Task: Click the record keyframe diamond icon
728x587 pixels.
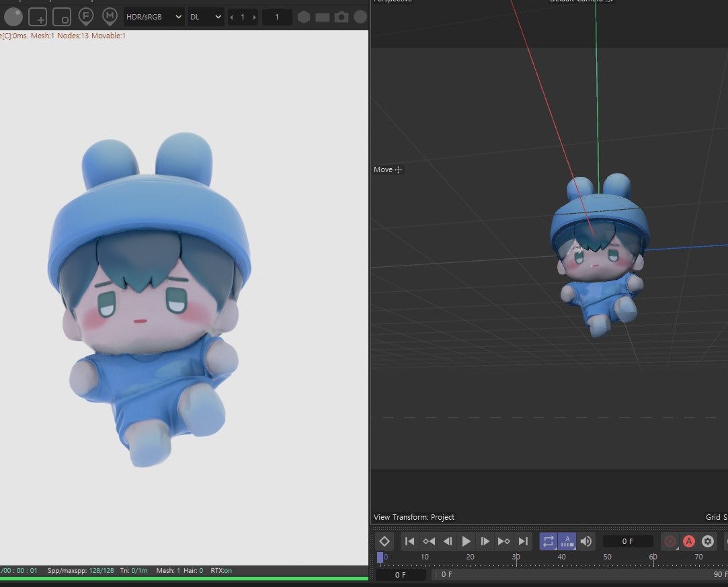Action: coord(385,541)
